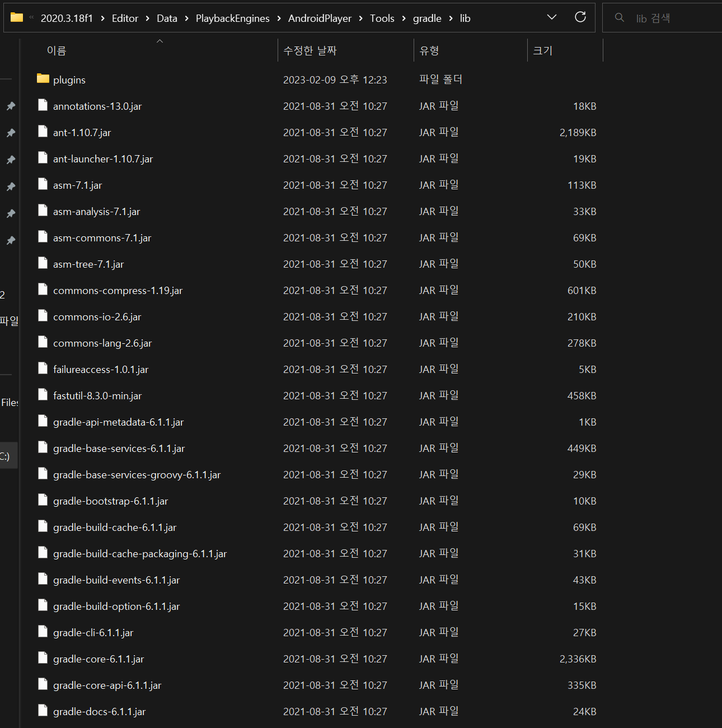Click the file icon for asm-commons-7.1.jar
Image resolution: width=722 pixels, height=728 pixels.
pyautogui.click(x=43, y=236)
